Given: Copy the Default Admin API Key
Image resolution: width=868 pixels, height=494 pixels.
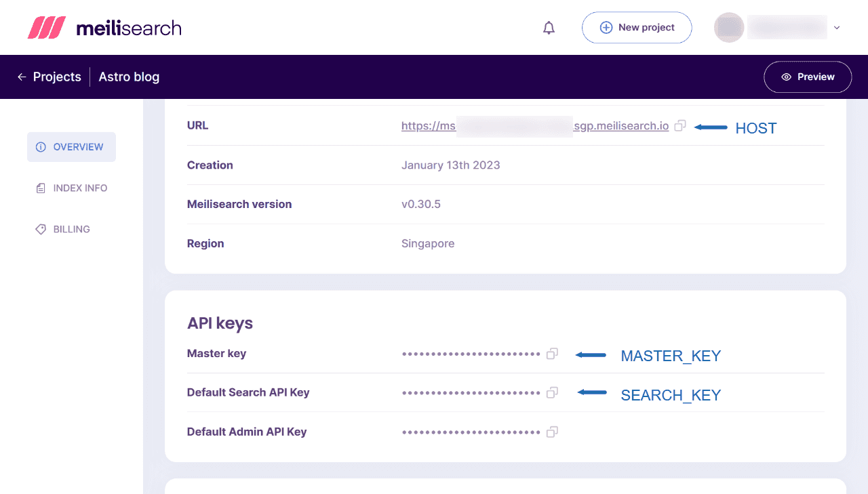Looking at the screenshot, I should point(552,432).
